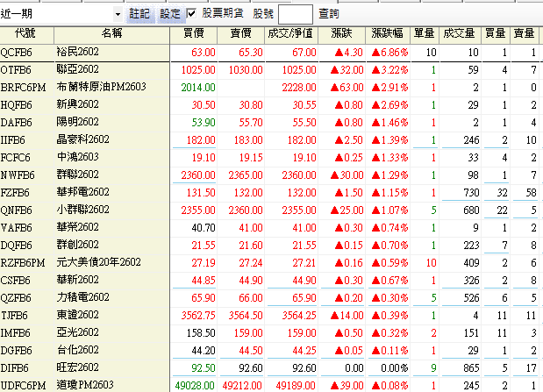This screenshot has width=543, height=392.
Task: Click the 買價 column header
Action: 193,33
